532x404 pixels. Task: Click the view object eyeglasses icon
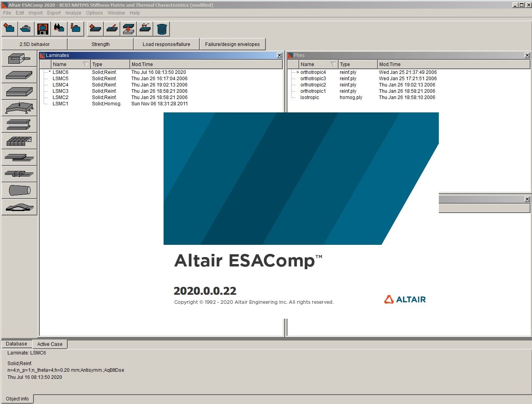pyautogui.click(x=145, y=28)
